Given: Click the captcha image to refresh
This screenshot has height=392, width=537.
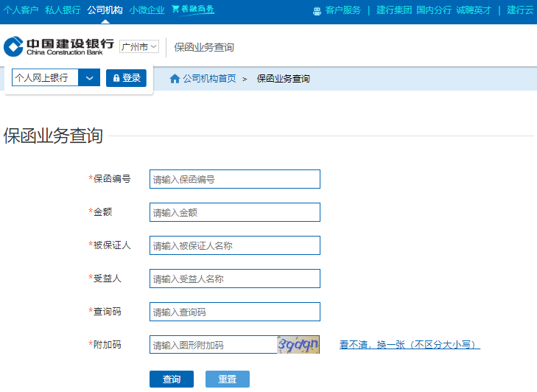Looking at the screenshot, I should 298,345.
